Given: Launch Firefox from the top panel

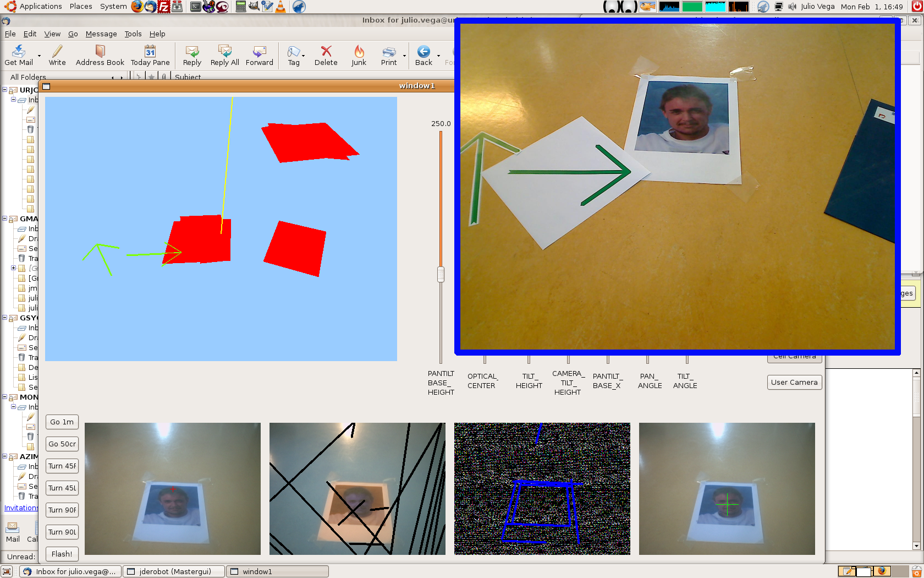Looking at the screenshot, I should [137, 7].
